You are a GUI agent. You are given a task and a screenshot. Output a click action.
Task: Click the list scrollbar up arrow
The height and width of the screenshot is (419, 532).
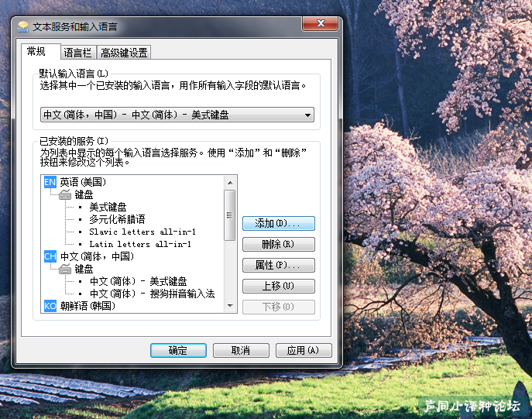[230, 183]
